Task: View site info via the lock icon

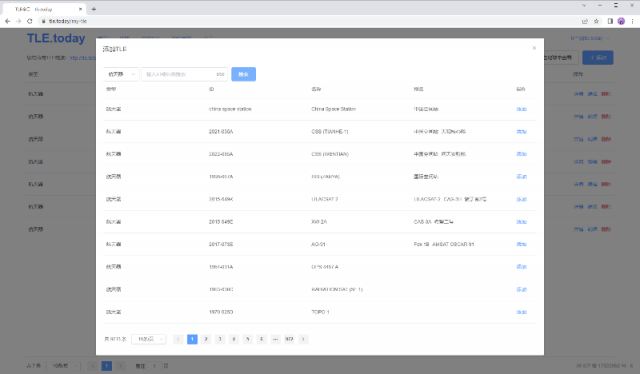Action: point(44,21)
